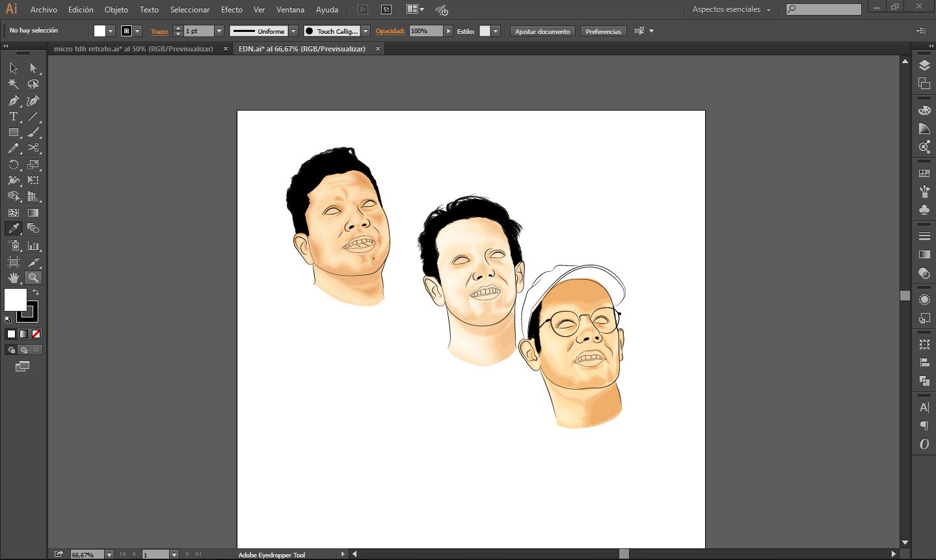The image size is (936, 560).
Task: Select the Paintbrush tool
Action: pos(33,132)
